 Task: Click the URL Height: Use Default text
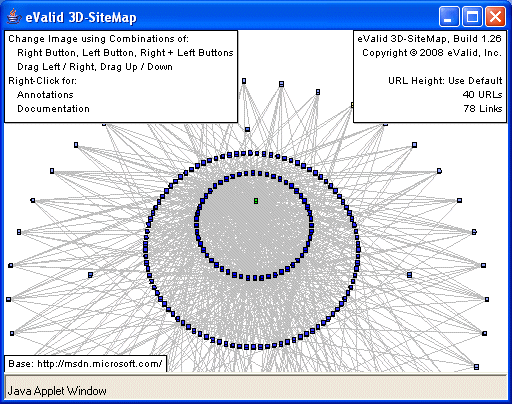(x=445, y=81)
